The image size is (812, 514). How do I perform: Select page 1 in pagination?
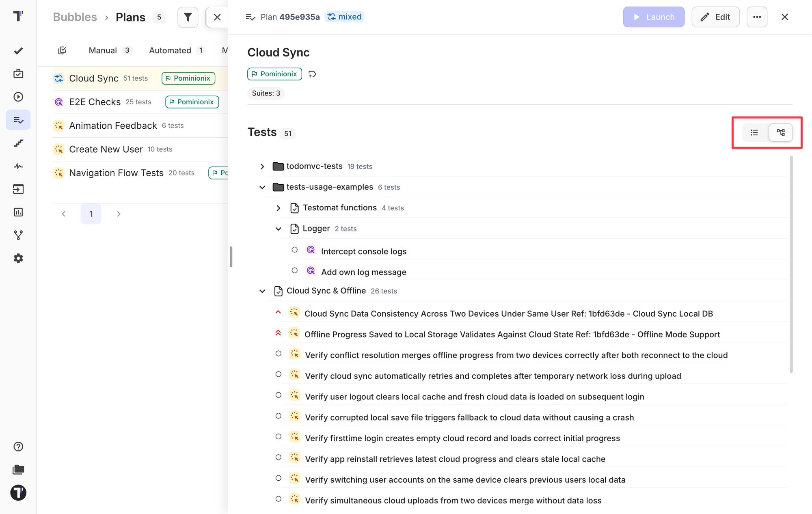click(91, 214)
